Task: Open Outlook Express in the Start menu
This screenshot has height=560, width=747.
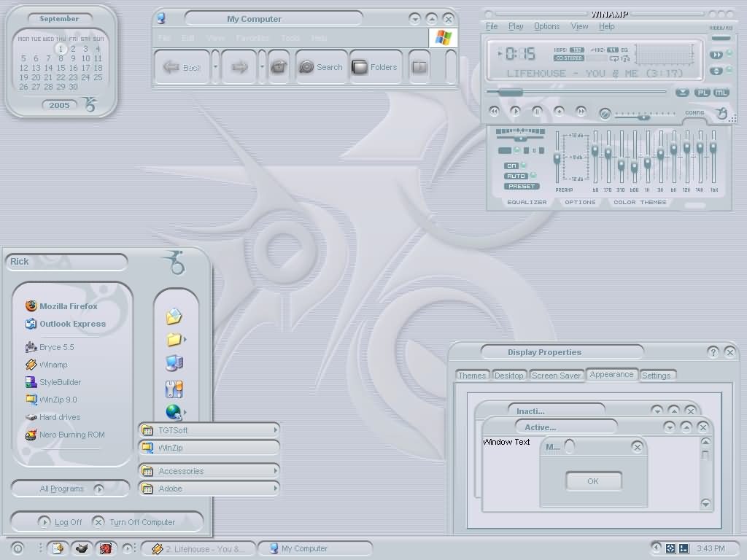Action: 66,324
